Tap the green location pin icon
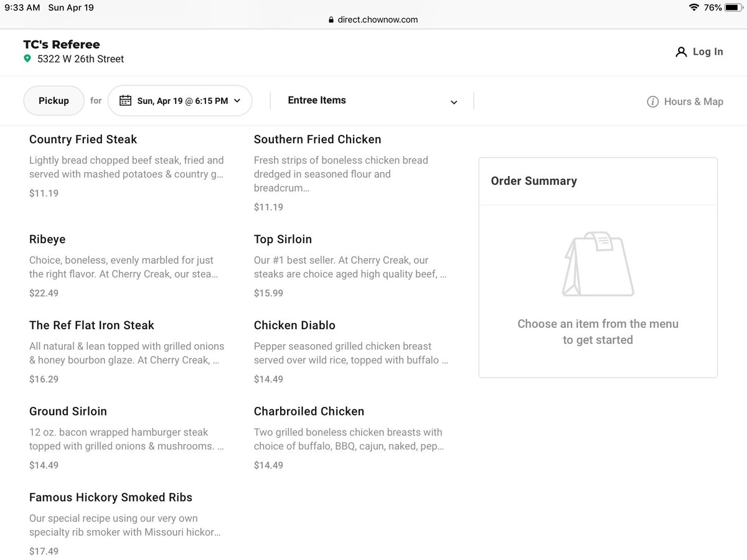The image size is (747, 560). [27, 58]
